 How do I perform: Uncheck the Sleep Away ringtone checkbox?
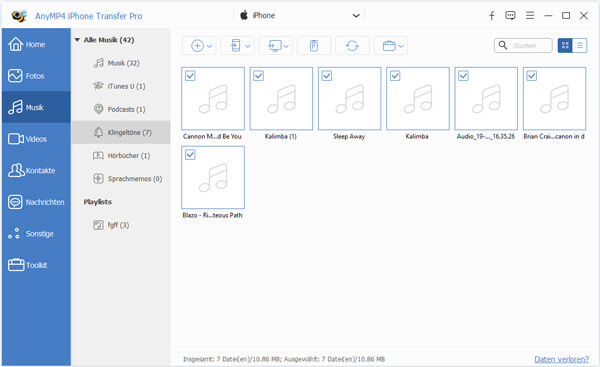[327, 76]
